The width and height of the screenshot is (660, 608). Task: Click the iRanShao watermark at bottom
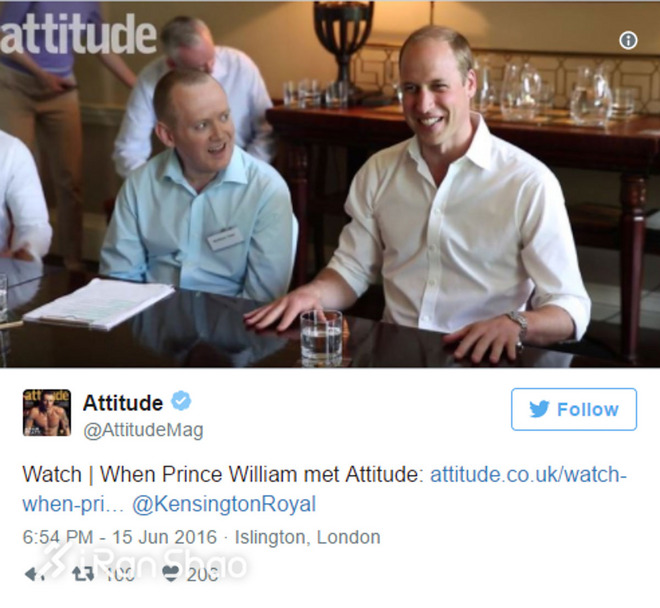point(145,562)
